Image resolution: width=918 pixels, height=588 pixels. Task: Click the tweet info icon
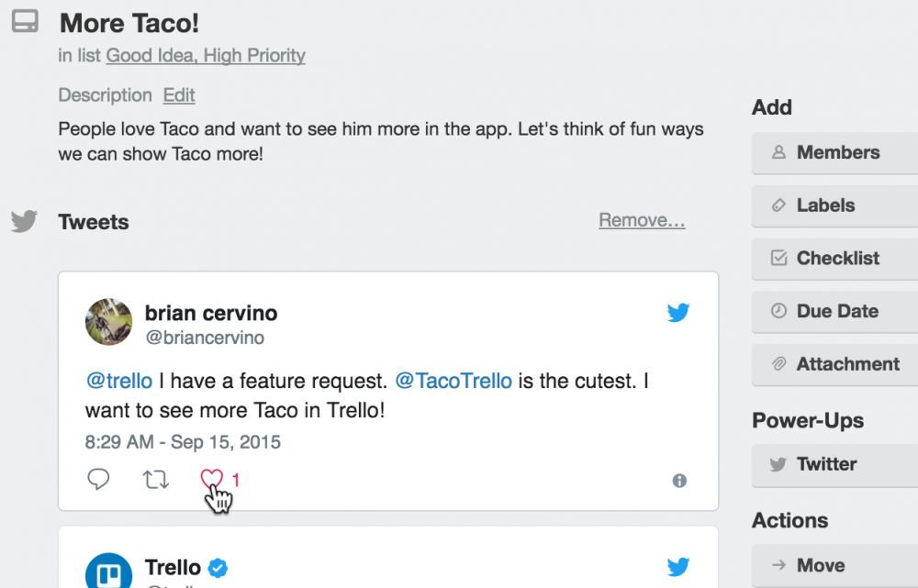point(679,481)
